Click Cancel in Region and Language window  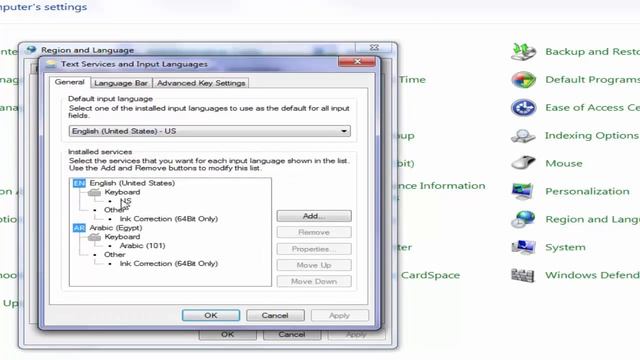click(292, 335)
